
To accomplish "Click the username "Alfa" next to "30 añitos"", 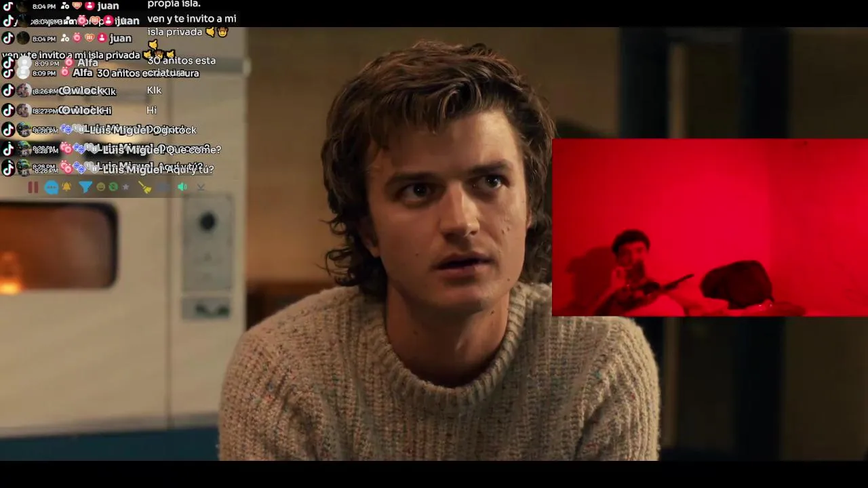I will coord(83,73).
